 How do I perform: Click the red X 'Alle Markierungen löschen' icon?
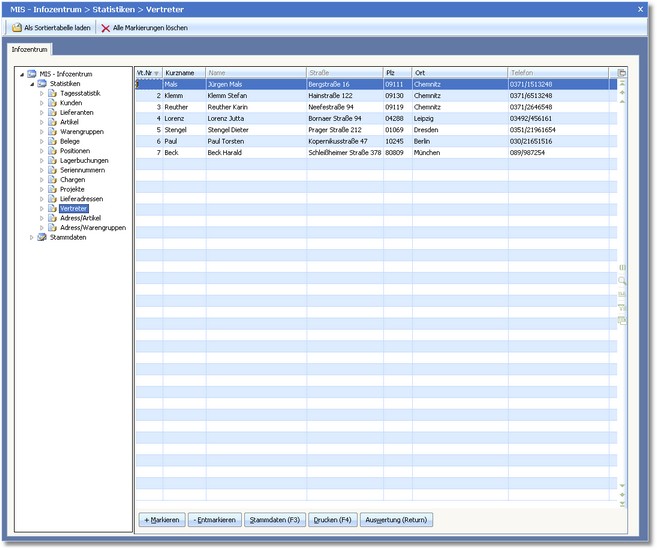pos(106,27)
